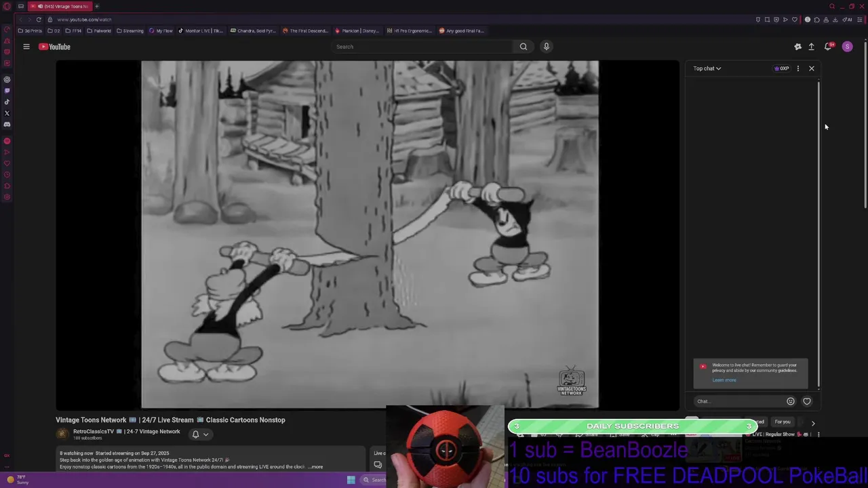868x488 pixels.
Task: Click the browser address bar URL
Action: click(84, 20)
